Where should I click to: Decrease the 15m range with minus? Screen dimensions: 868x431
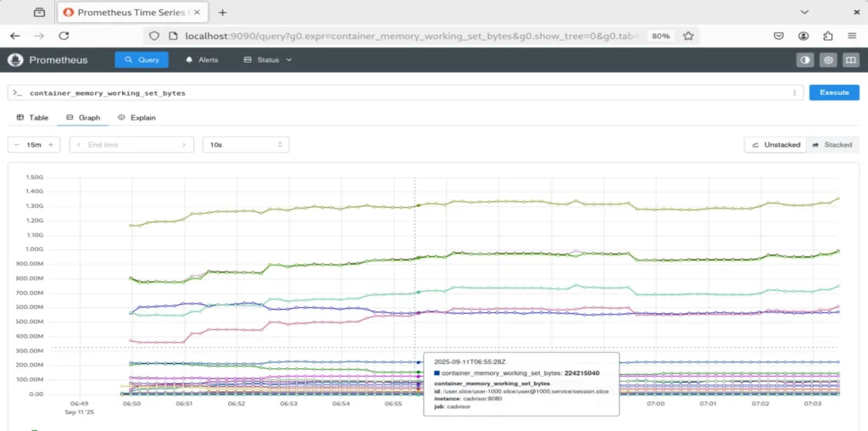pos(17,145)
